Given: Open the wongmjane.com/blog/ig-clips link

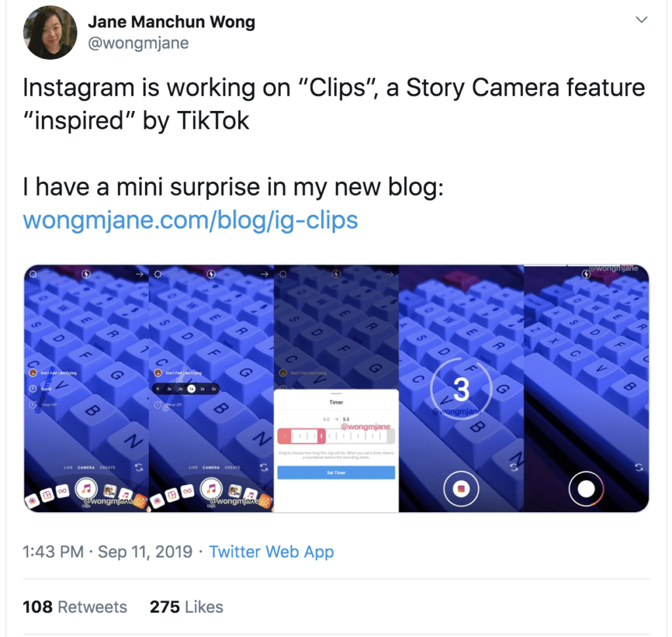Looking at the screenshot, I should click(x=190, y=220).
